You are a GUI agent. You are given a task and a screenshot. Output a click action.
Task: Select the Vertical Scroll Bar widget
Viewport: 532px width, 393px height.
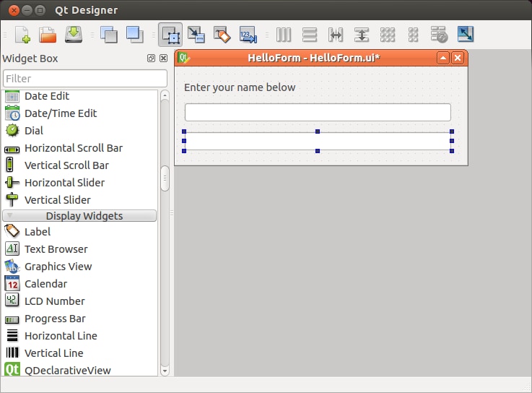coord(79,165)
